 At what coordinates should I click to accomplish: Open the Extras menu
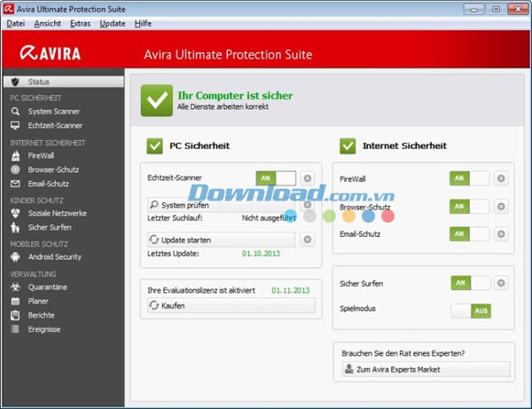[81, 23]
